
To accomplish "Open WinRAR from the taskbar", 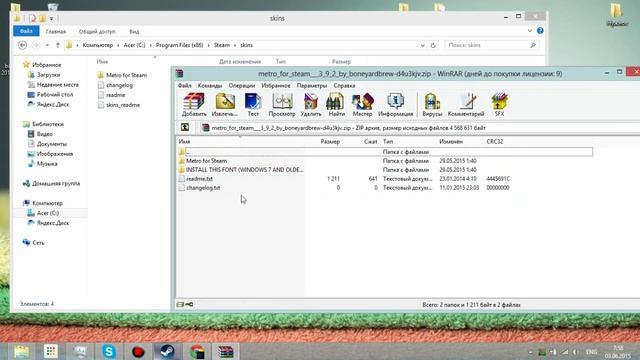I will pos(225,351).
